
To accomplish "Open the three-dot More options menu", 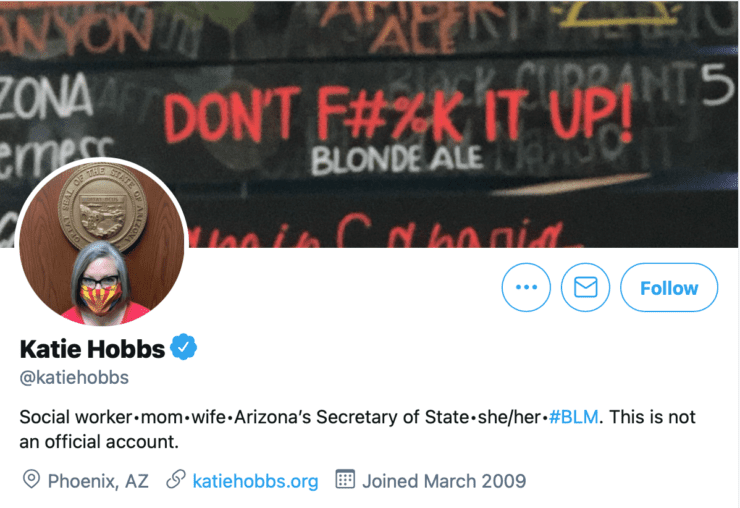I will tap(526, 288).
